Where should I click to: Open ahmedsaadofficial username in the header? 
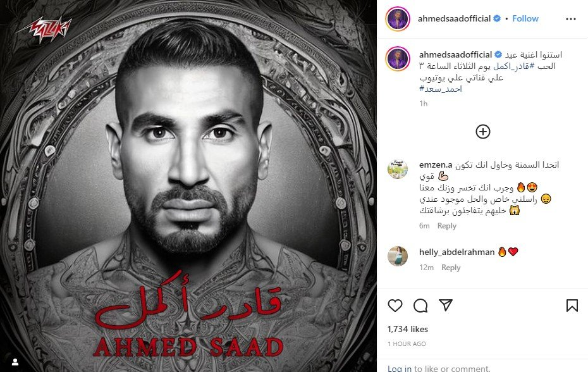click(454, 18)
